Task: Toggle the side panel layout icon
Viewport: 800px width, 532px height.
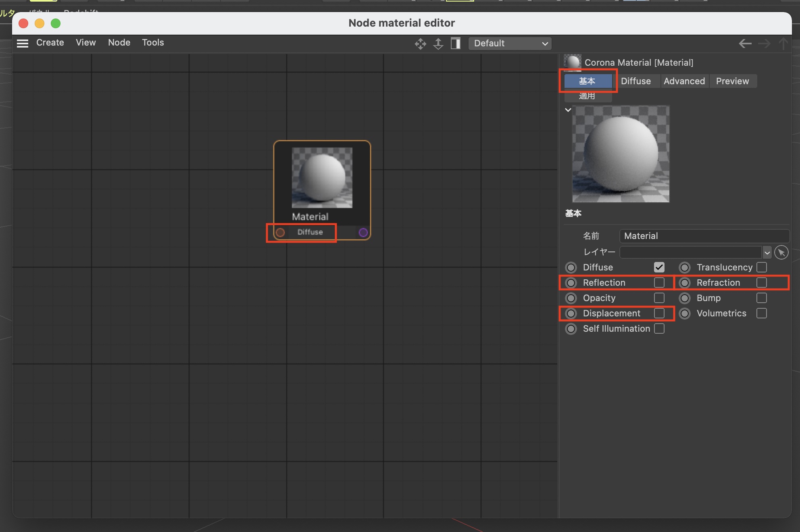Action: (x=456, y=44)
